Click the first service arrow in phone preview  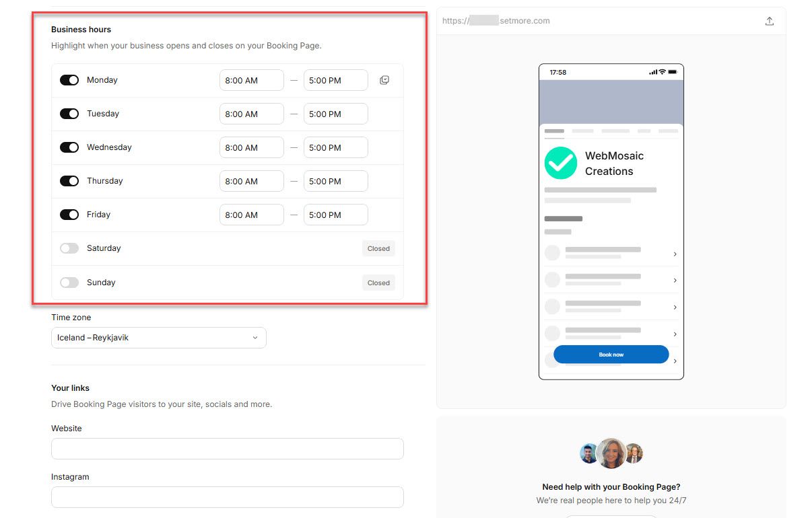(675, 254)
